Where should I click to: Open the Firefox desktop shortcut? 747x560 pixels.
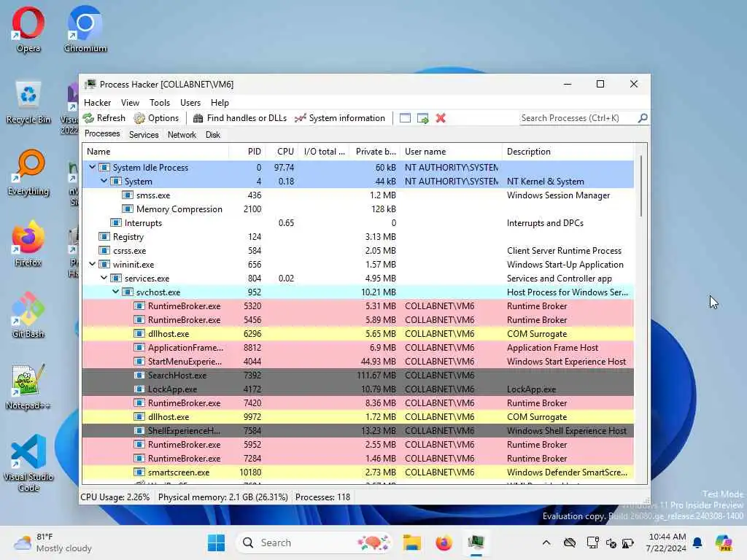pyautogui.click(x=28, y=244)
